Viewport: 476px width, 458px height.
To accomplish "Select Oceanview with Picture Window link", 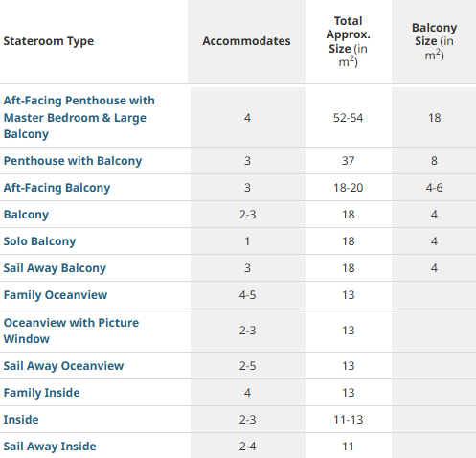I will tap(71, 331).
